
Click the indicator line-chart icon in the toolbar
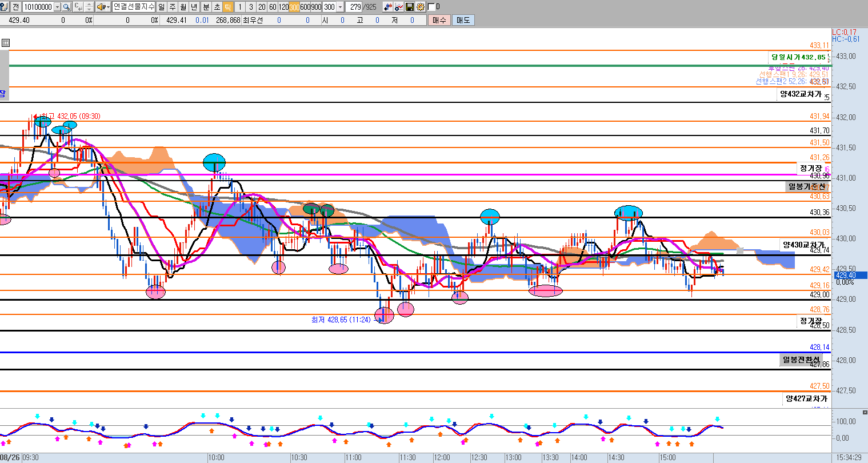[x=399, y=7]
